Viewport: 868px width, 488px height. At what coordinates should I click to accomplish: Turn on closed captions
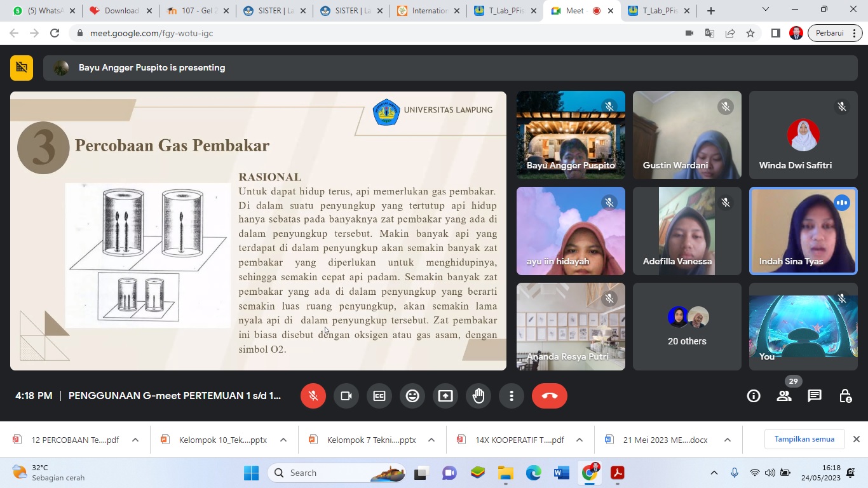[x=379, y=396]
